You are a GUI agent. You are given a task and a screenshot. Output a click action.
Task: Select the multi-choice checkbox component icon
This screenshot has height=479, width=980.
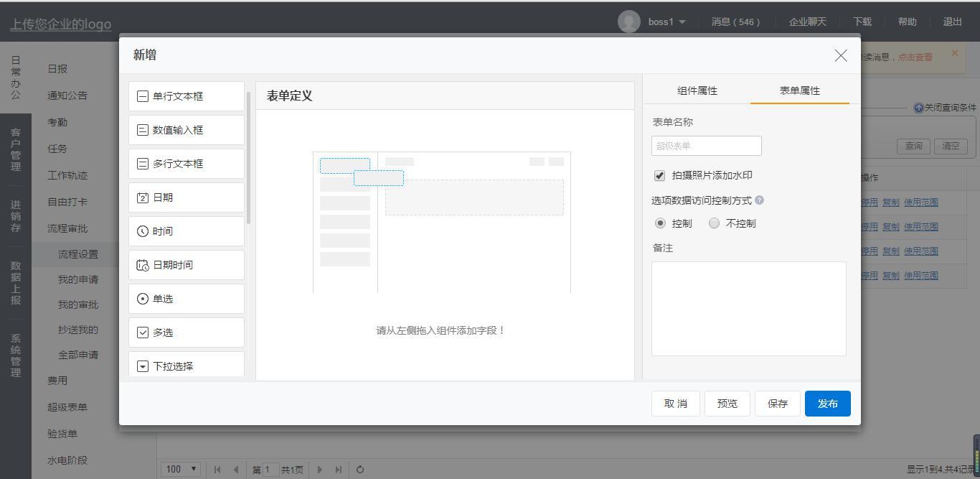pyautogui.click(x=143, y=332)
